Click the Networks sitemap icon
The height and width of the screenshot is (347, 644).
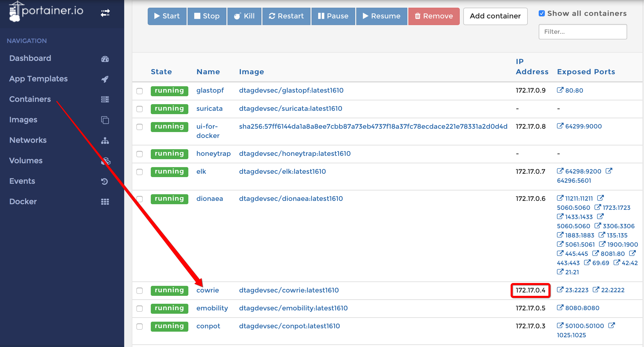[x=105, y=140]
